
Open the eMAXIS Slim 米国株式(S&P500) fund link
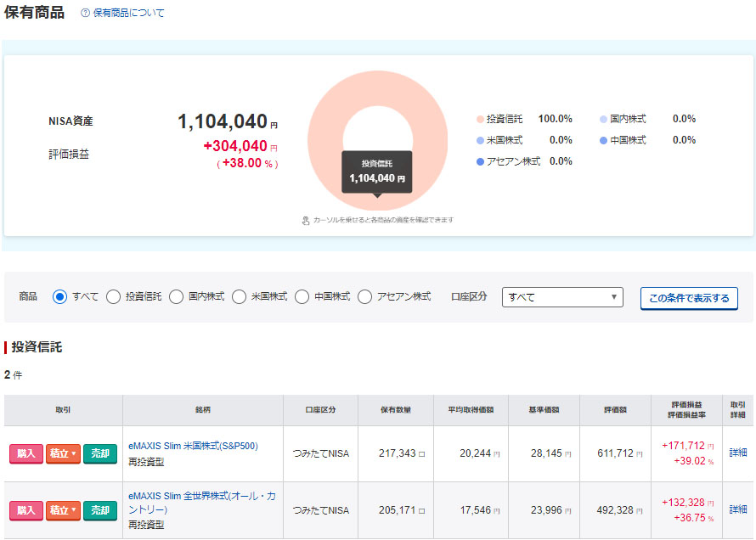(x=193, y=446)
